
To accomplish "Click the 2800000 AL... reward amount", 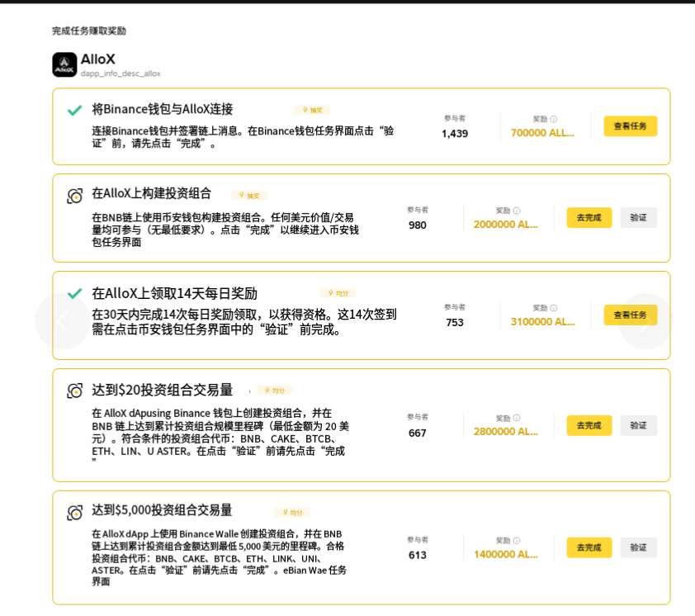I will click(506, 432).
